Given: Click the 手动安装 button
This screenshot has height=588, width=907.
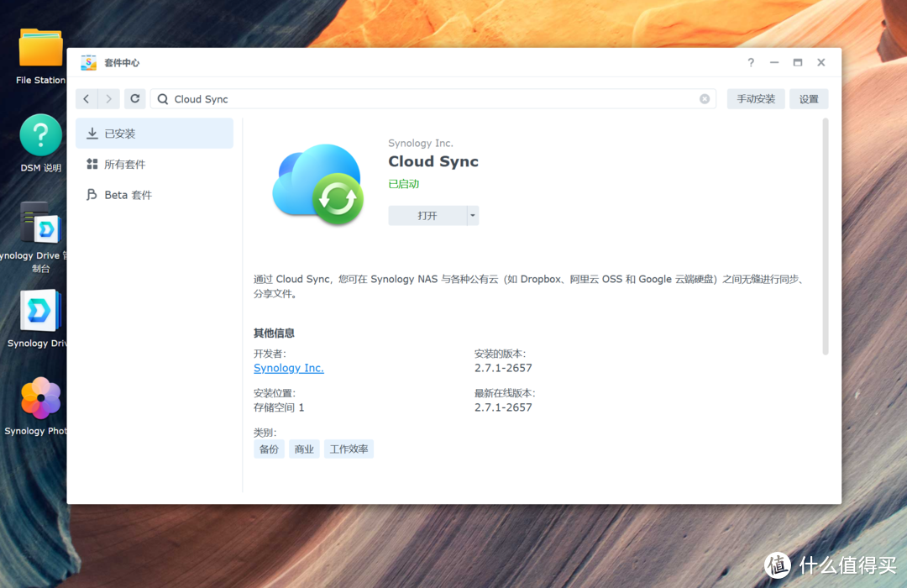Looking at the screenshot, I should pos(756,99).
